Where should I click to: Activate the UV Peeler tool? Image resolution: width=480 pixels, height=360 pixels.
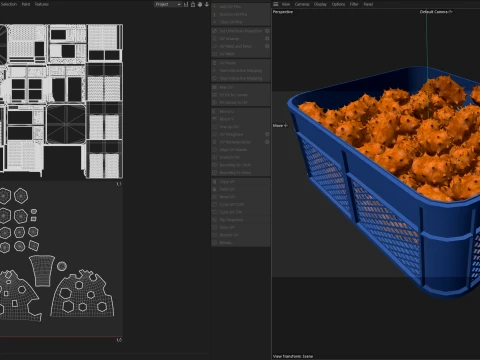point(241,63)
